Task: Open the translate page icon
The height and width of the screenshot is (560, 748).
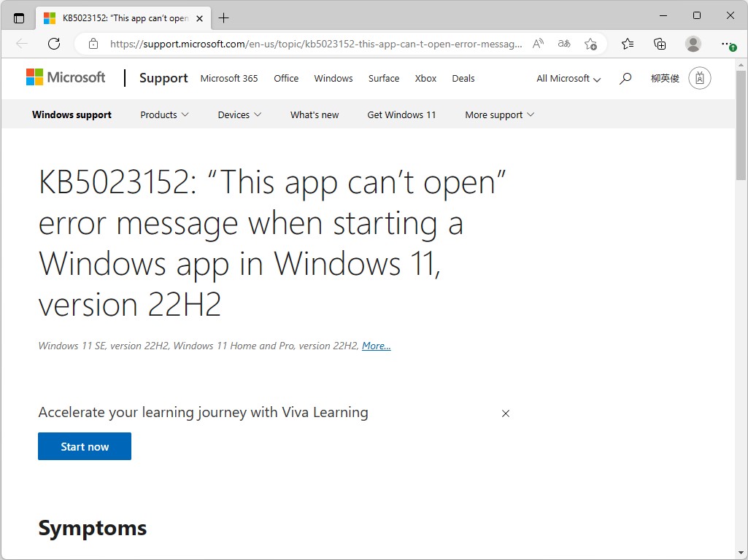Action: (x=564, y=44)
